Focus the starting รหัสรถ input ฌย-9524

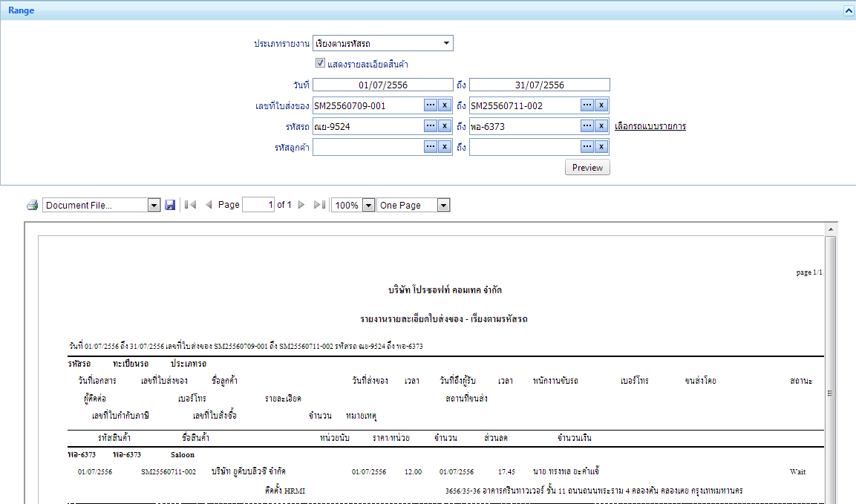click(368, 126)
